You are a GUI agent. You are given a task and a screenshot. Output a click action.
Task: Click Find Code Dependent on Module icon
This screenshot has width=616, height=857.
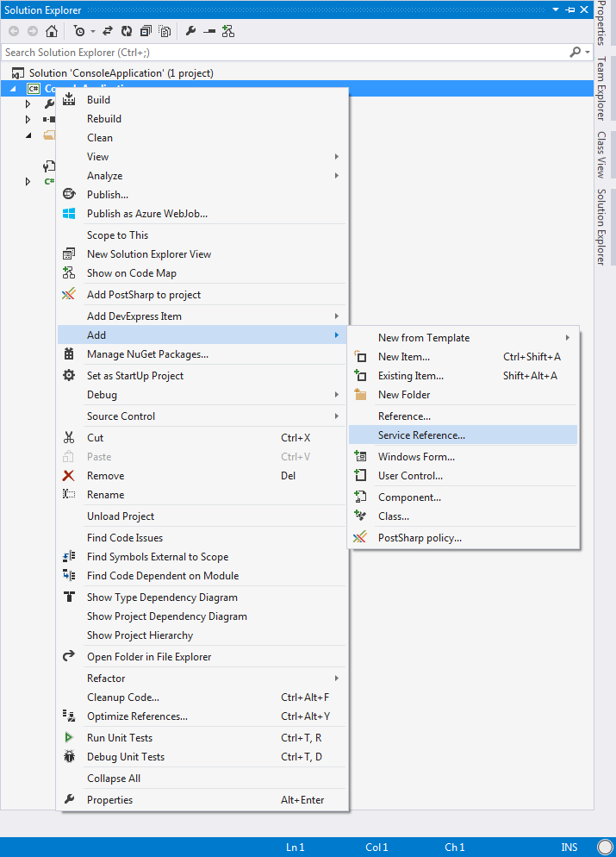point(69,576)
